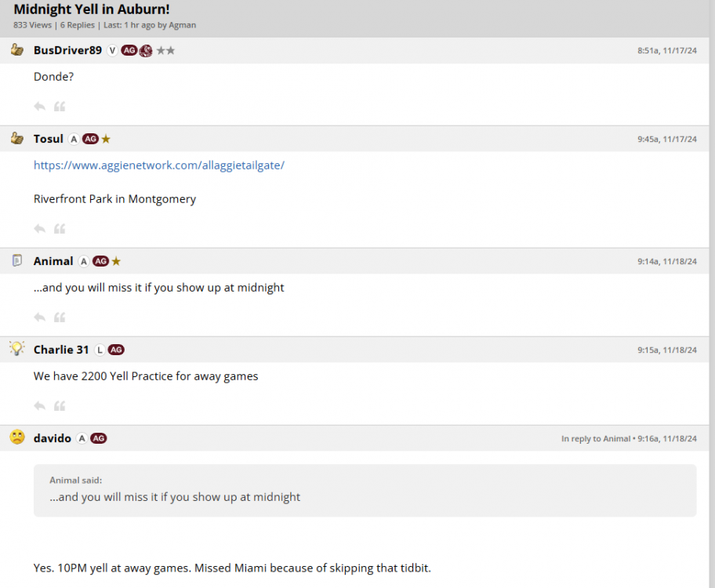This screenshot has width=715, height=588.
Task: Click quote icon under BusDriver89's post
Action: click(x=60, y=107)
